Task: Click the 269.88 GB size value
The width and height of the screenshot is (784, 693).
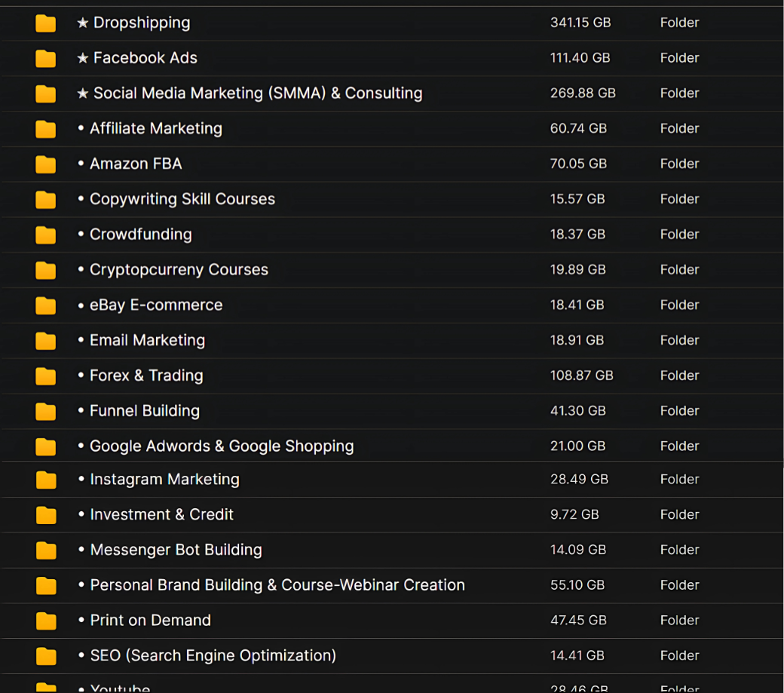Action: pos(583,93)
